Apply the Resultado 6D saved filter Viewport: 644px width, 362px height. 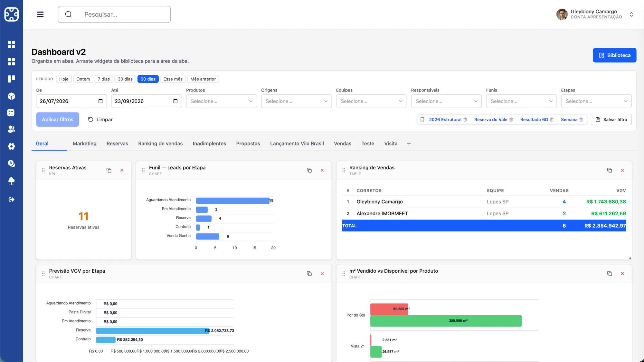(534, 120)
